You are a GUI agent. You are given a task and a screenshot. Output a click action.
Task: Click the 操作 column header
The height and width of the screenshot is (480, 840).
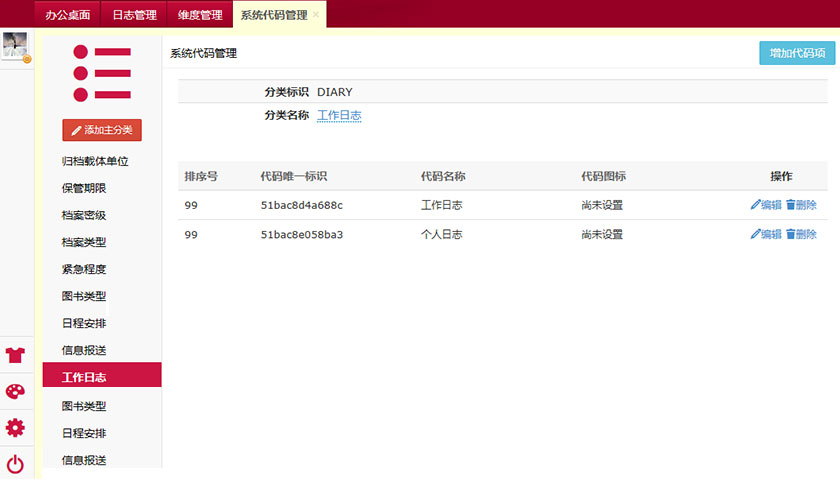tap(781, 176)
